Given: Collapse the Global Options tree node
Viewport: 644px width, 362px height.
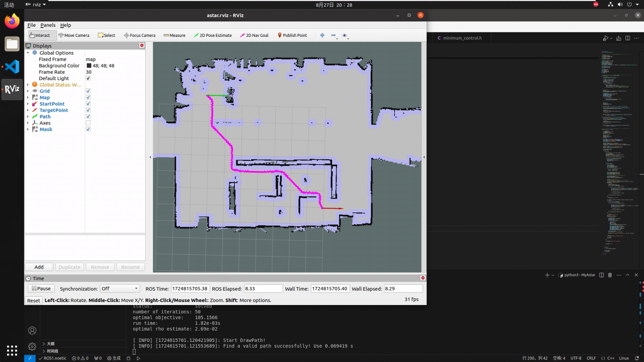Looking at the screenshot, I should [x=28, y=53].
